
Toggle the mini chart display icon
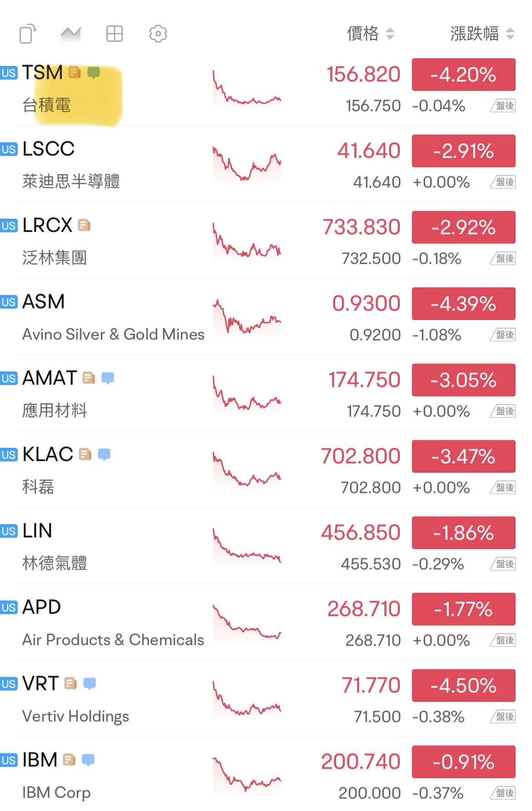coord(71,34)
